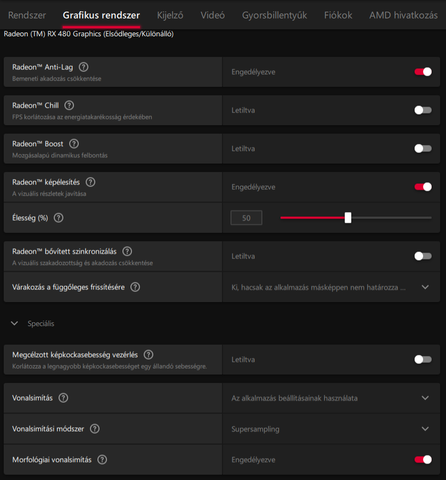Click the Speciális section label
The width and height of the screenshot is (446, 480).
point(41,324)
